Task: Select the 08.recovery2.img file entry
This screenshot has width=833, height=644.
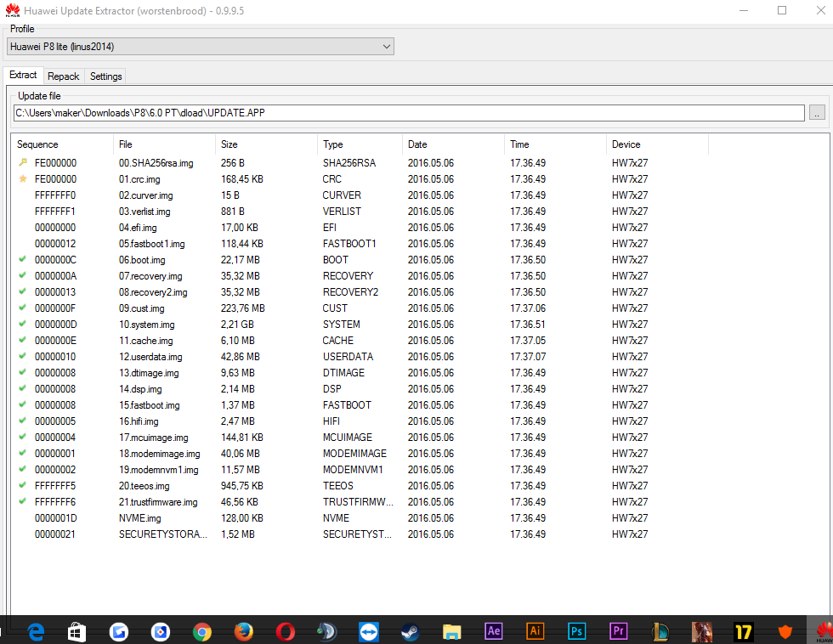Action: click(153, 292)
